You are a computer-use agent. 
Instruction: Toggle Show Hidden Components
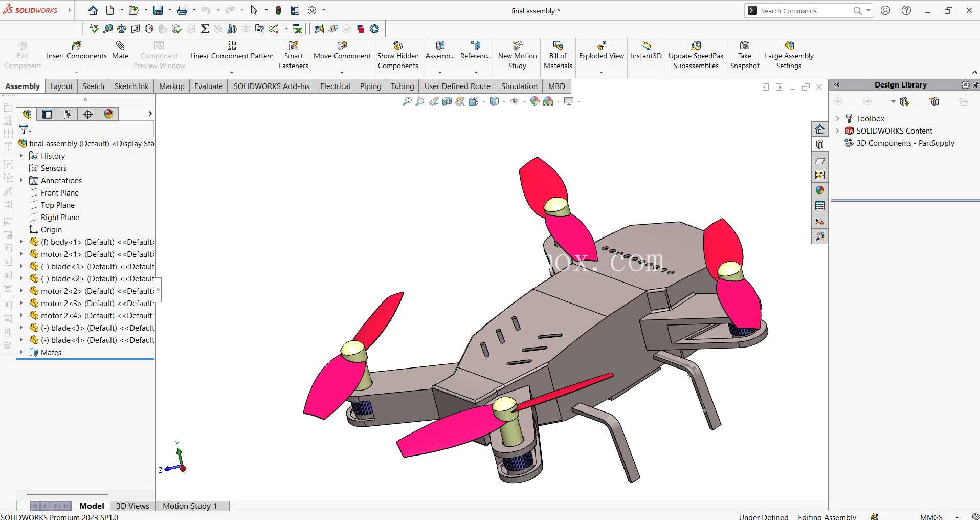(398, 55)
